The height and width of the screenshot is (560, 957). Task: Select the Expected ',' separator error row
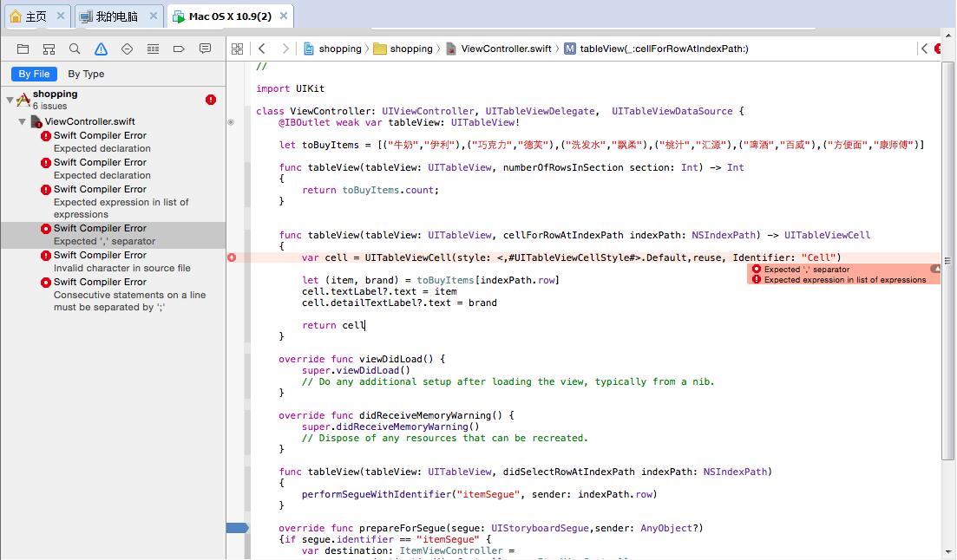[x=114, y=235]
